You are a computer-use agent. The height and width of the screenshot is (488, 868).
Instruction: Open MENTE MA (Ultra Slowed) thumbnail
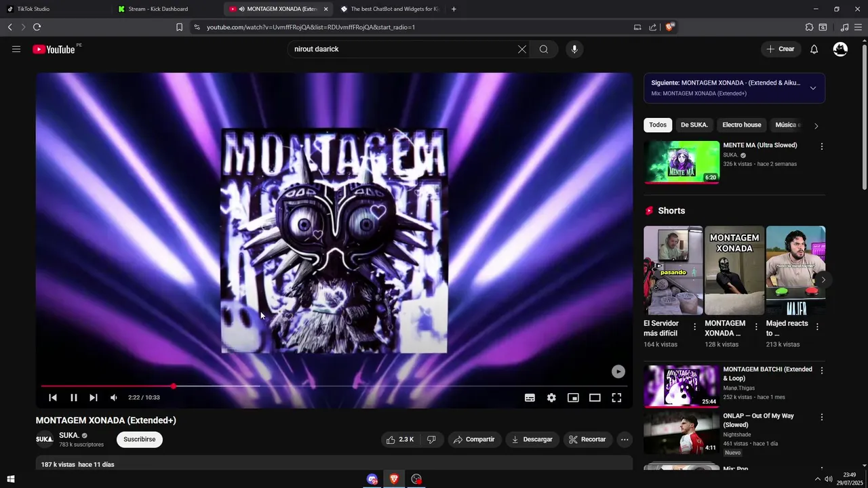[682, 162]
